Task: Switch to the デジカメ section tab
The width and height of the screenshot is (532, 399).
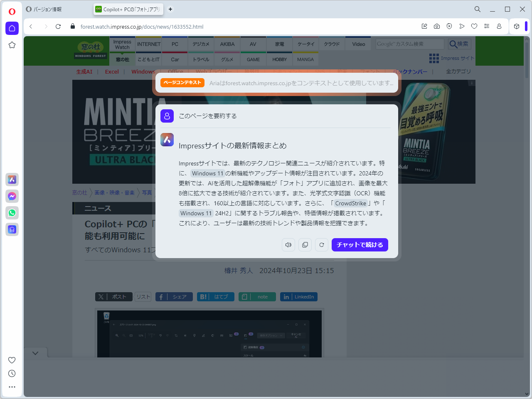Action: coord(201,44)
